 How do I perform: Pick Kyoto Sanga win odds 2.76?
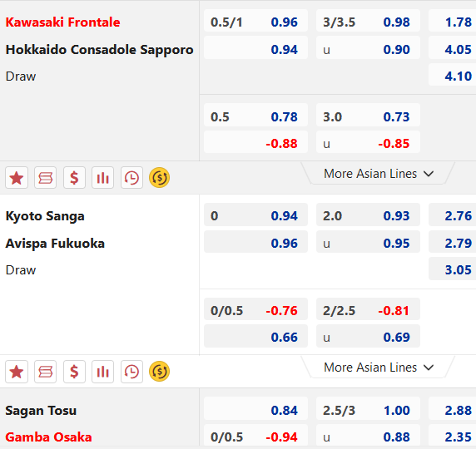pos(453,215)
